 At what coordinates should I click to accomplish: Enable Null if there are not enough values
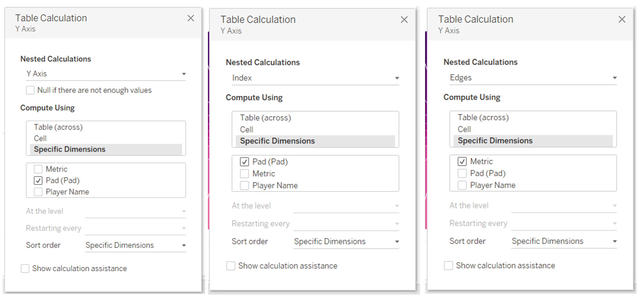tap(30, 90)
